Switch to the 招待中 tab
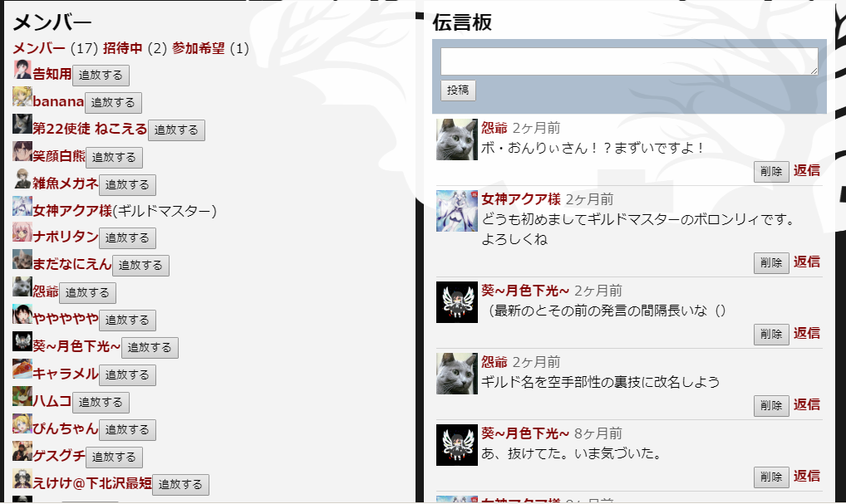The image size is (846, 504). (x=122, y=48)
